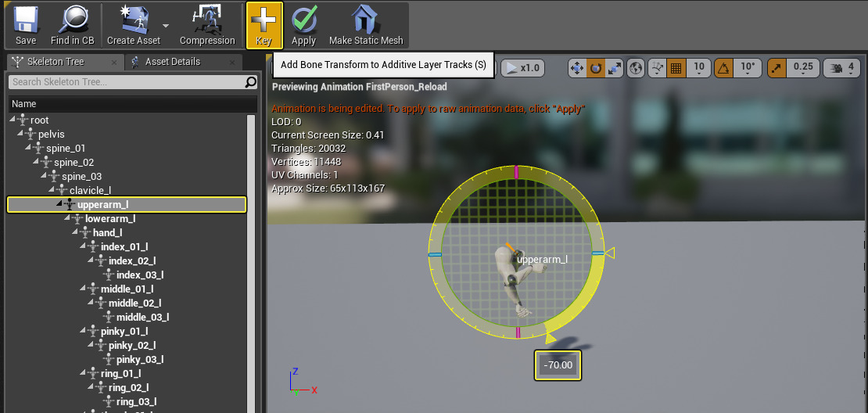Click the Triangles: 20032 readout
This screenshot has width=868, height=413.
309,149
